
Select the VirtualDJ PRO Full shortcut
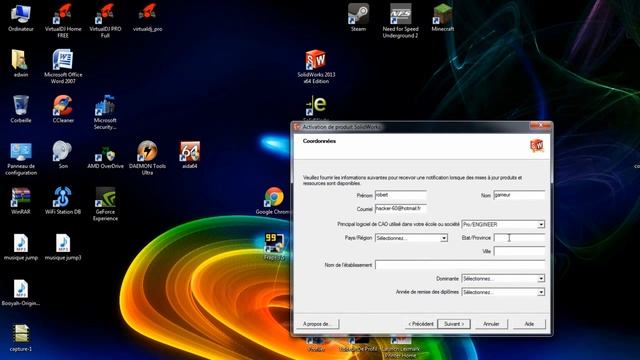coord(105,20)
